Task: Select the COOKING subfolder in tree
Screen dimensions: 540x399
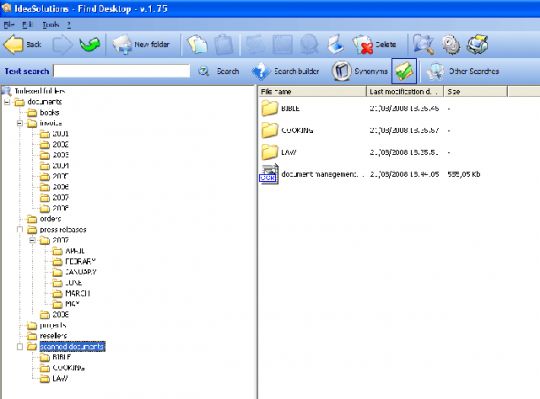Action: [x=62, y=368]
